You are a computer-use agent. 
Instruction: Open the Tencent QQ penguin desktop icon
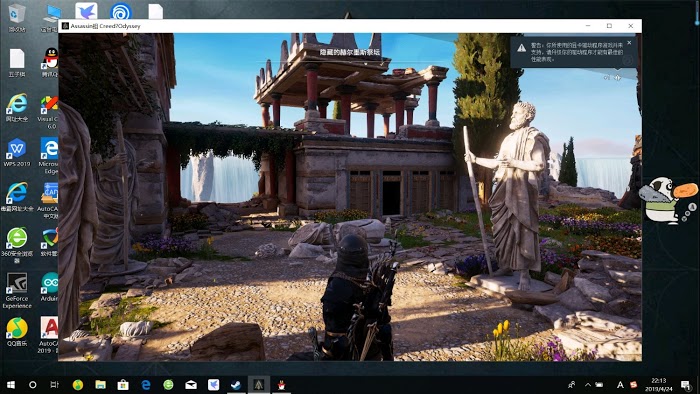click(50, 62)
